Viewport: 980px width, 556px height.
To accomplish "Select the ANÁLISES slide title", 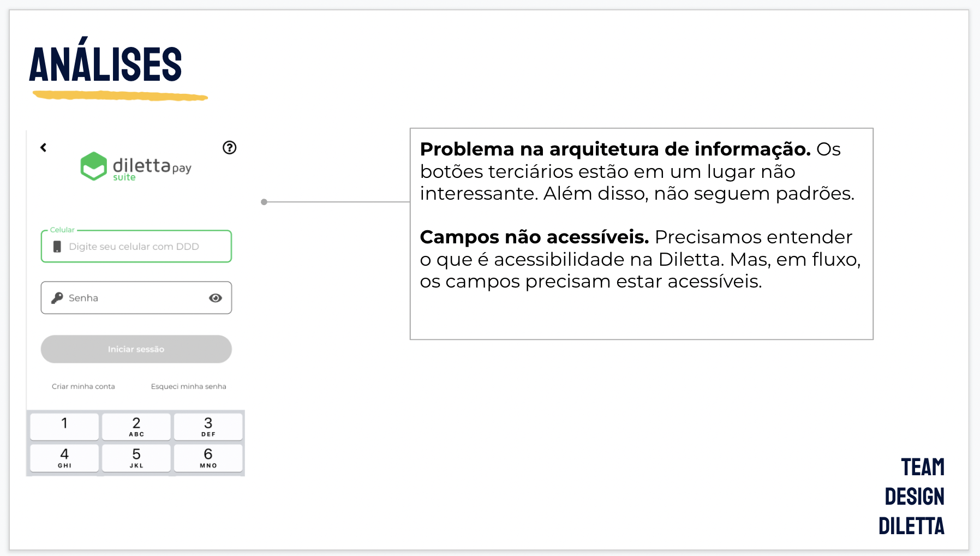I will 105,64.
